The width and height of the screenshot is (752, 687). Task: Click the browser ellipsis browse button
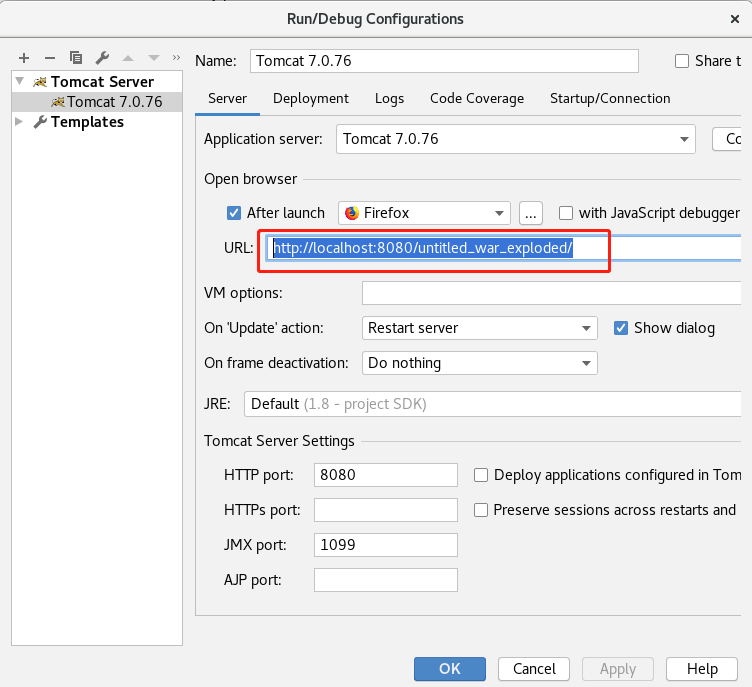coord(530,213)
